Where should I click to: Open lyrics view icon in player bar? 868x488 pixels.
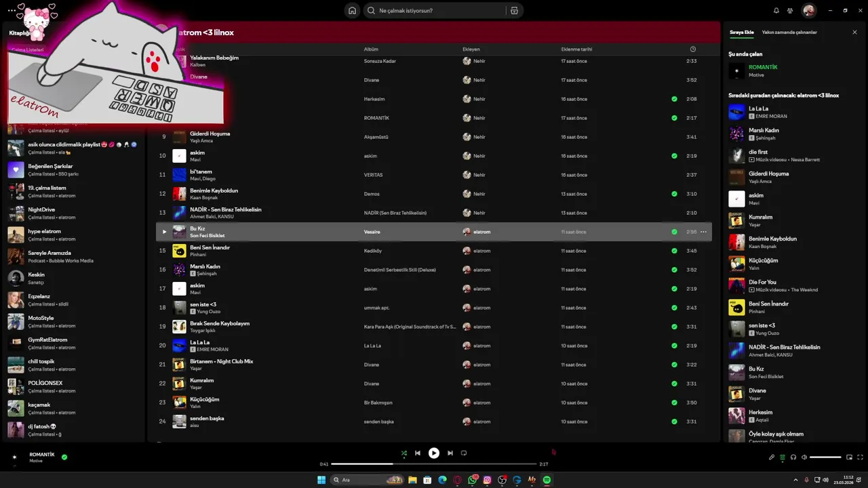coord(772,457)
